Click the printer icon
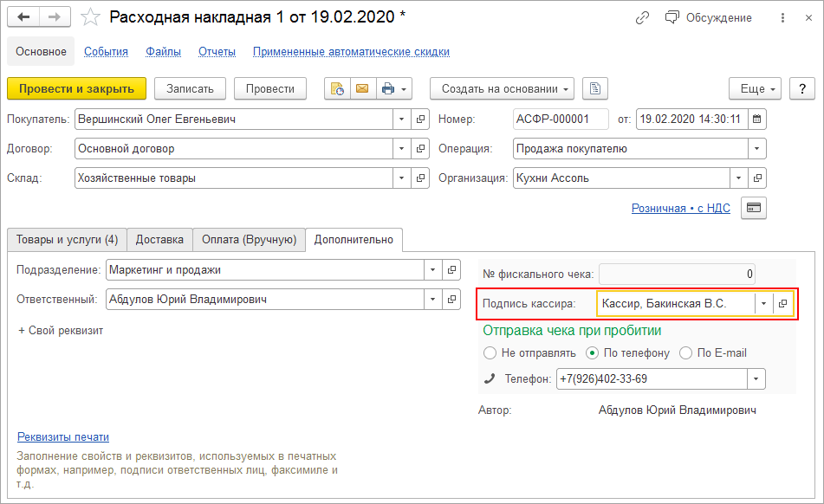Image resolution: width=824 pixels, height=504 pixels. point(388,88)
